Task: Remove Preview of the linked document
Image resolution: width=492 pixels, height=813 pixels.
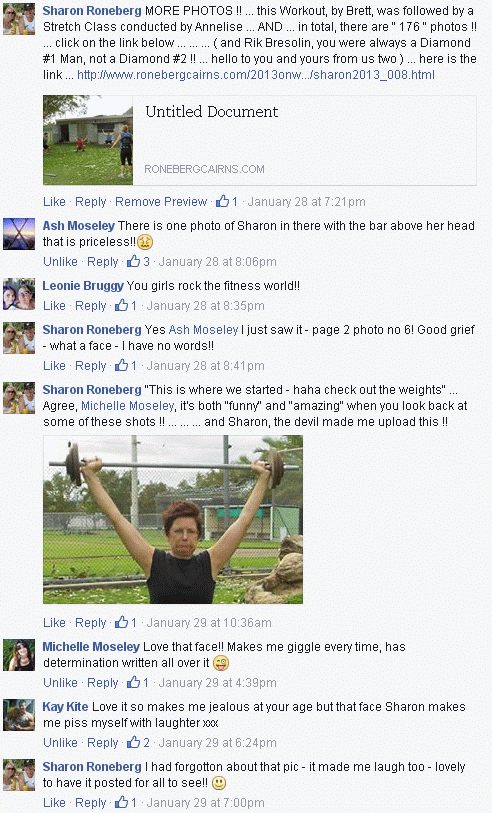Action: 161,202
